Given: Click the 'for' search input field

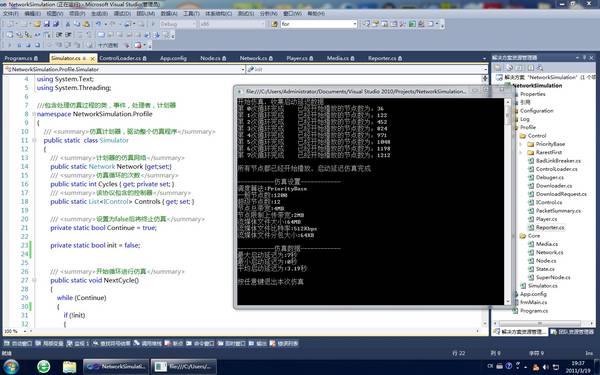Looking at the screenshot, I should (x=316, y=24).
